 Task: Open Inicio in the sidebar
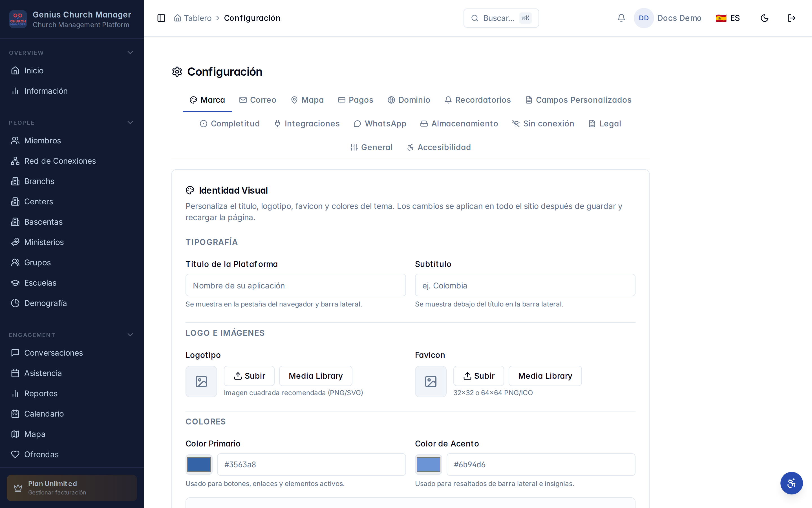click(x=72, y=71)
